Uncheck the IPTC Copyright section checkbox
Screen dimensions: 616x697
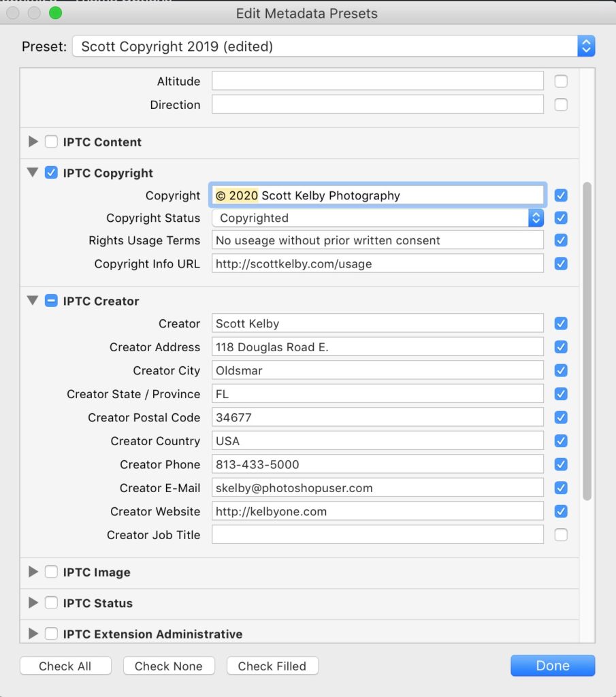[51, 172]
